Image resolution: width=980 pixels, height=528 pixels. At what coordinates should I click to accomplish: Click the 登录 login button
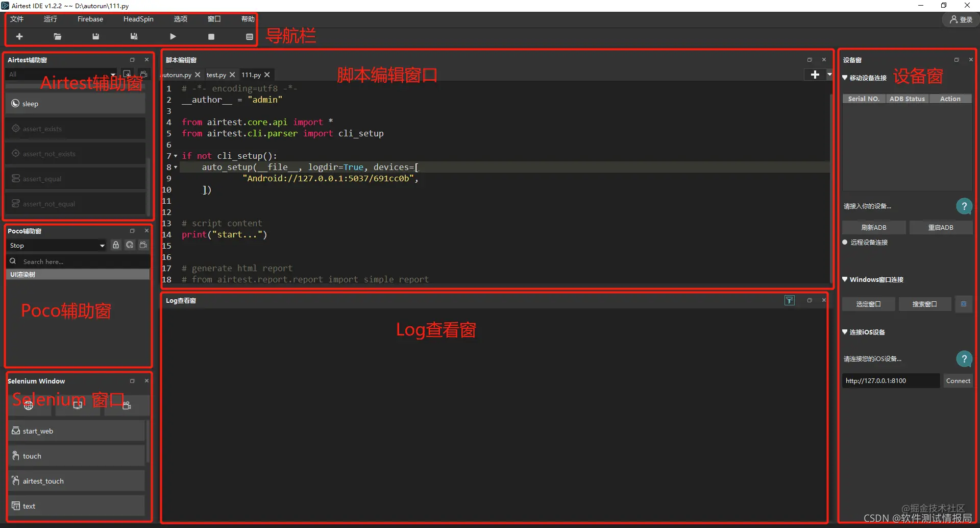961,19
